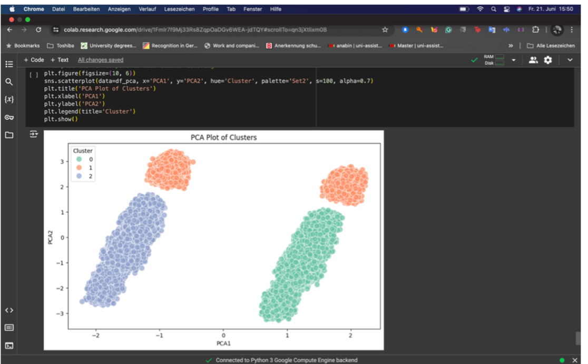Open the Work and compani... bookmark
The height and width of the screenshot is (364, 588).
232,46
